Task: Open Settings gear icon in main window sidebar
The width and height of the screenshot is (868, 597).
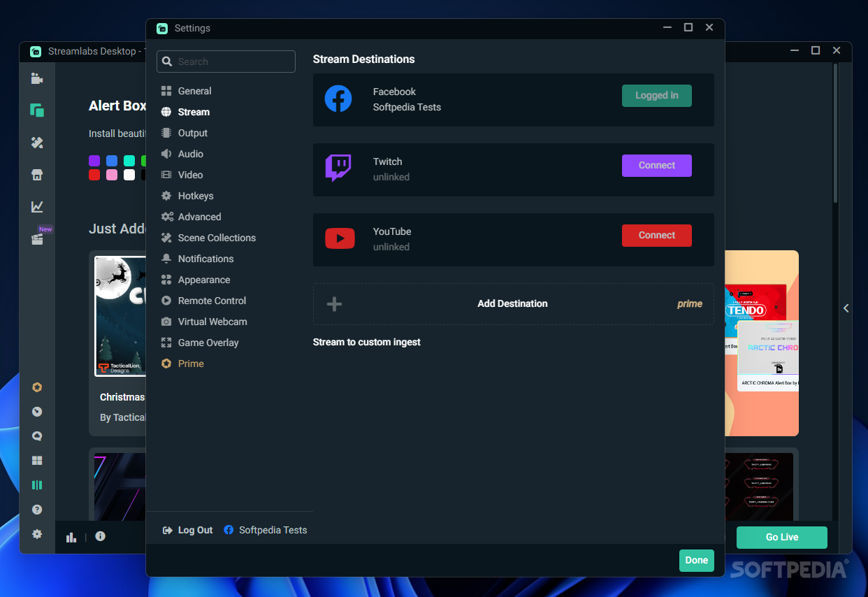Action: pos(37,534)
